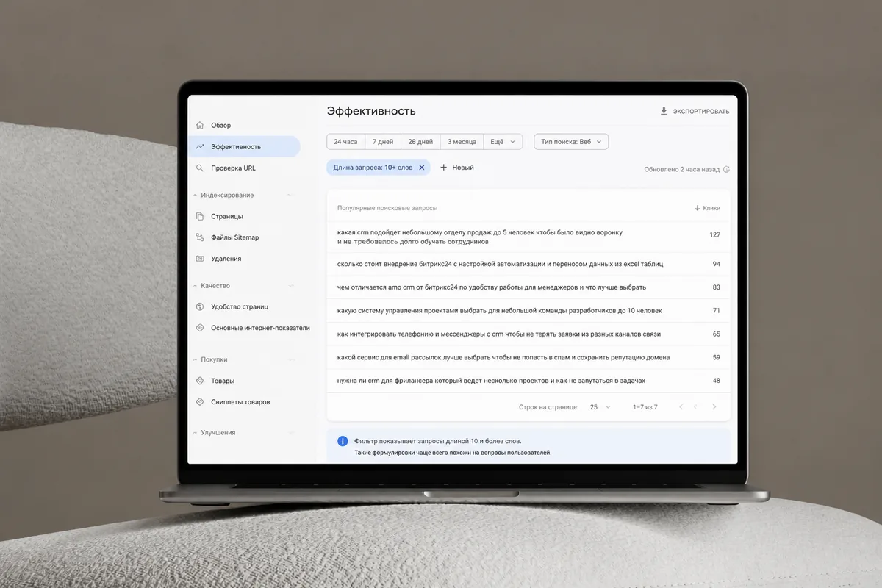Click the Удобство страниц icon
This screenshot has height=588, width=882.
(x=200, y=306)
